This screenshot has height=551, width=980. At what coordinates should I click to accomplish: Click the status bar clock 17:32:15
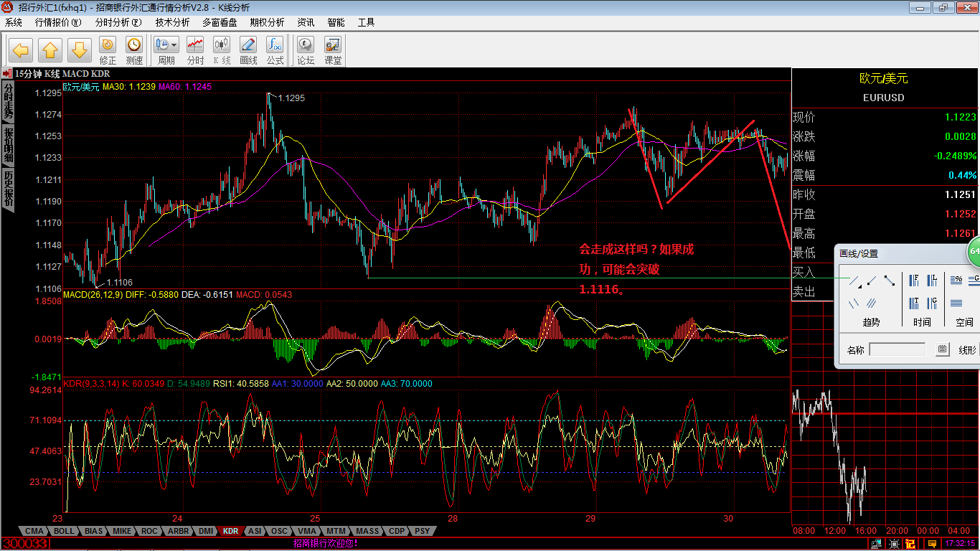pos(960,544)
